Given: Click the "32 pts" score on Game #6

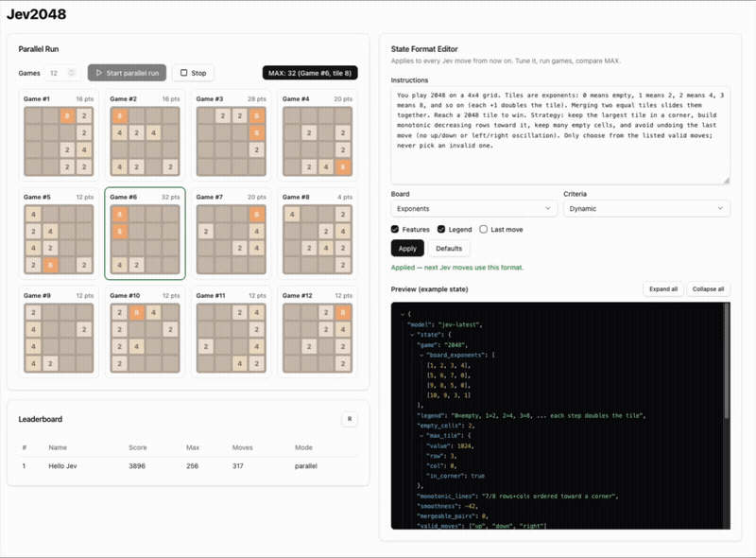Looking at the screenshot, I should pos(170,197).
